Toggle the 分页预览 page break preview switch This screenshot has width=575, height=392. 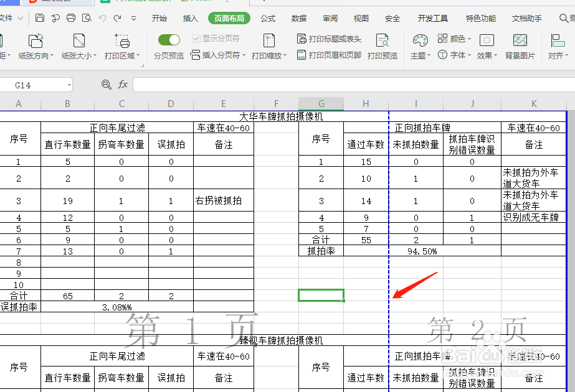[169, 40]
